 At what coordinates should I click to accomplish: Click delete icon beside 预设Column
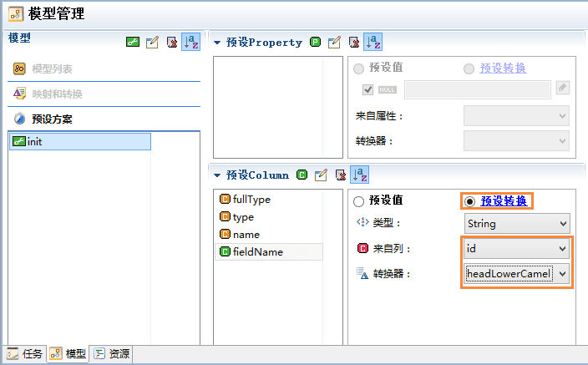(x=340, y=175)
